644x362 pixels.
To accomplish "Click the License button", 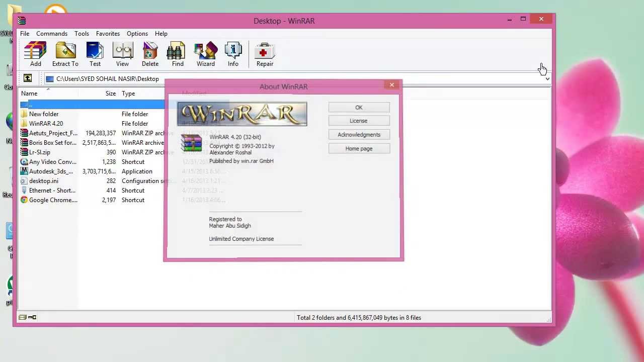I will 359,121.
